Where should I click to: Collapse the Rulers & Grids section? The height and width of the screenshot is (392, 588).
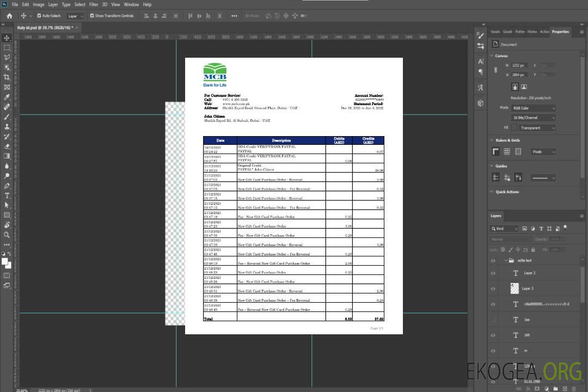(x=492, y=140)
